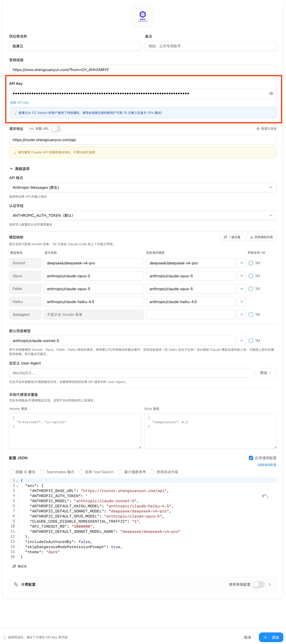Edit Opus actual request model field
Image resolution: width=286 pixels, height=644 pixels.
point(191,276)
